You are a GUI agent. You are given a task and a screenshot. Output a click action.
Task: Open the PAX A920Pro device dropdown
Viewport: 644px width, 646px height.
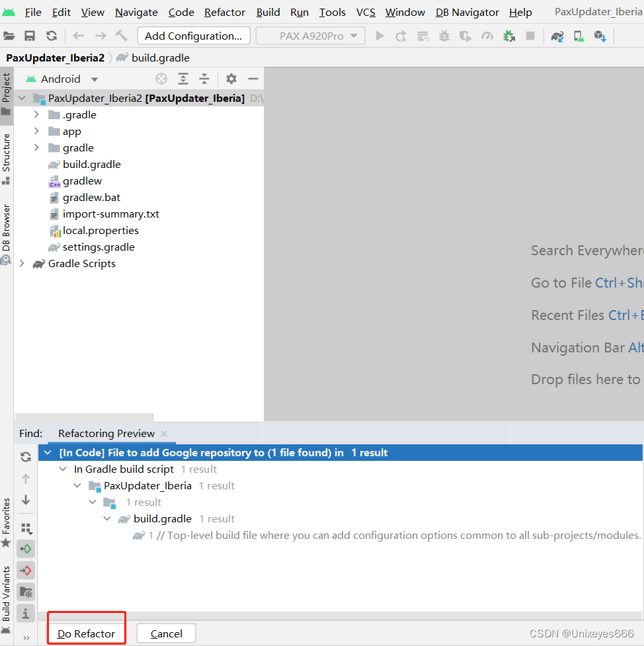[310, 36]
